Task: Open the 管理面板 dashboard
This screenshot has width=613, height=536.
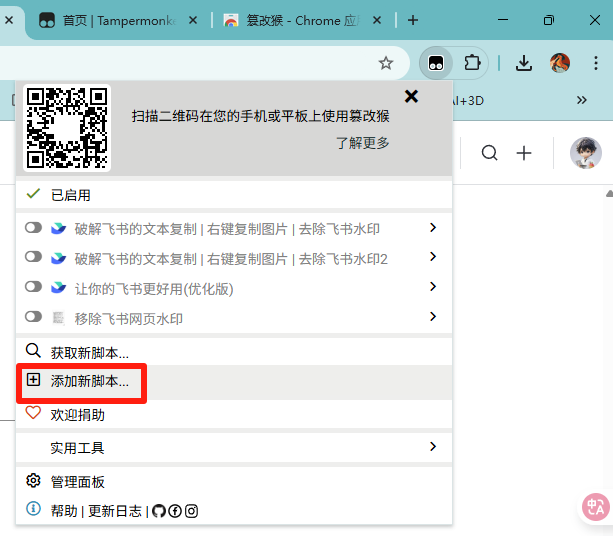Action: click(x=77, y=482)
